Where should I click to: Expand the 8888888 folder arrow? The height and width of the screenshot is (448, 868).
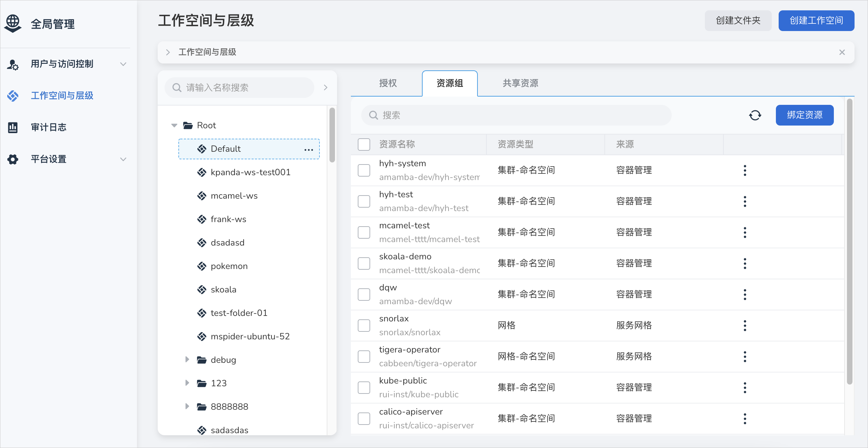[x=187, y=407]
